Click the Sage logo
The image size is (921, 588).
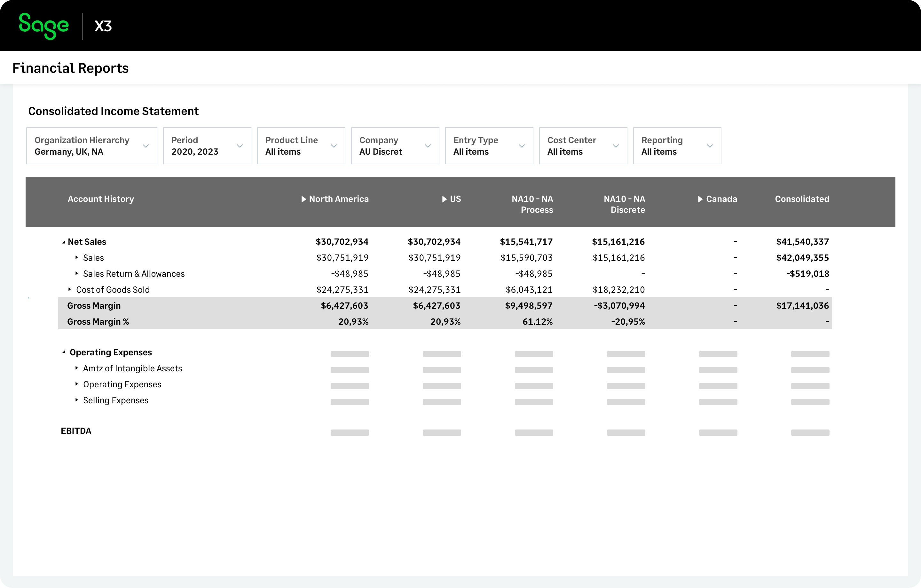coord(43,26)
